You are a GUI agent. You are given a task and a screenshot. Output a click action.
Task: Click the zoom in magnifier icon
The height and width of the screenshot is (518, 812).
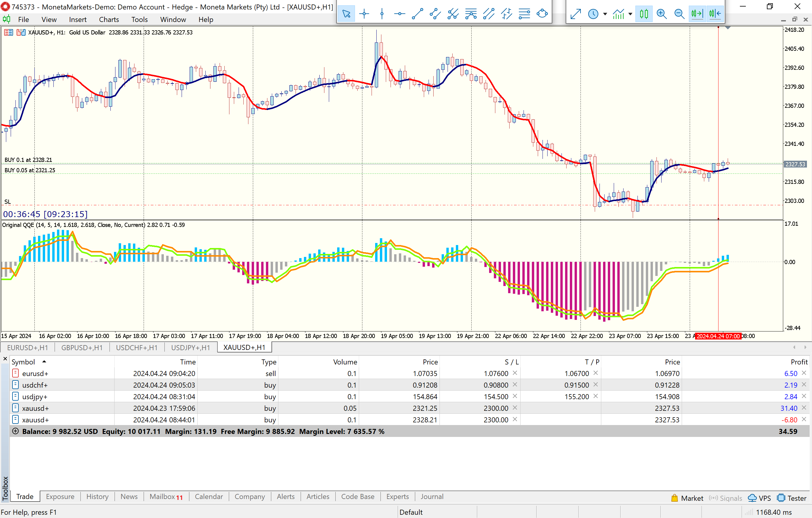(662, 14)
